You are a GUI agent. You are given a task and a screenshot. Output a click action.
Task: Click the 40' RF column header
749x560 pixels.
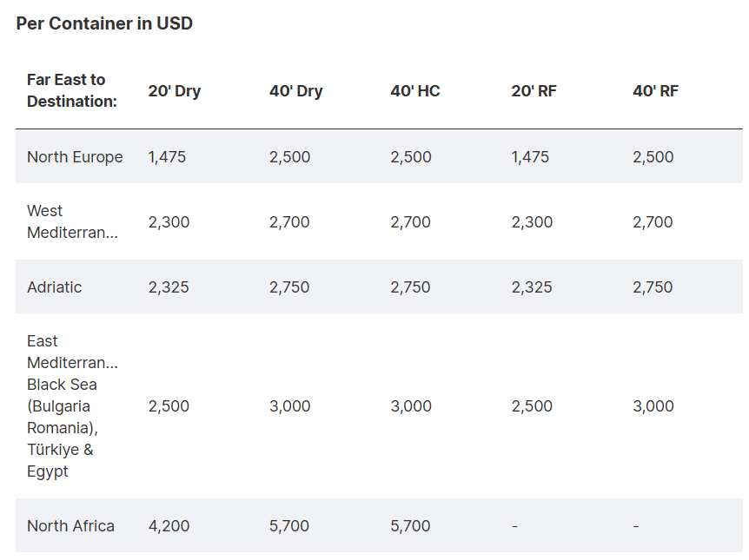(x=655, y=90)
